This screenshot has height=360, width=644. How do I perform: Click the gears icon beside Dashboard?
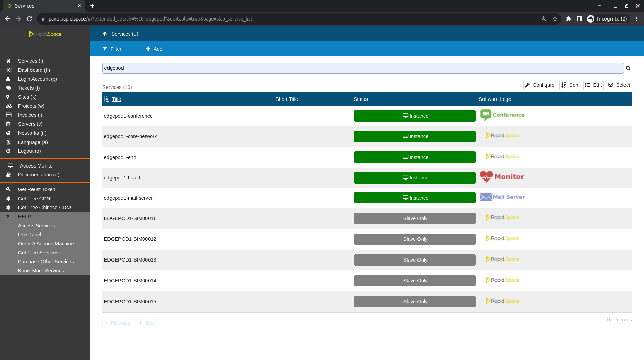pos(9,70)
